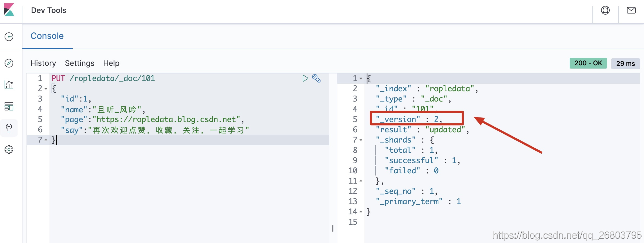This screenshot has height=243, width=644.
Task: Click the "name" line in request editor
Action: pyautogui.click(x=103, y=109)
